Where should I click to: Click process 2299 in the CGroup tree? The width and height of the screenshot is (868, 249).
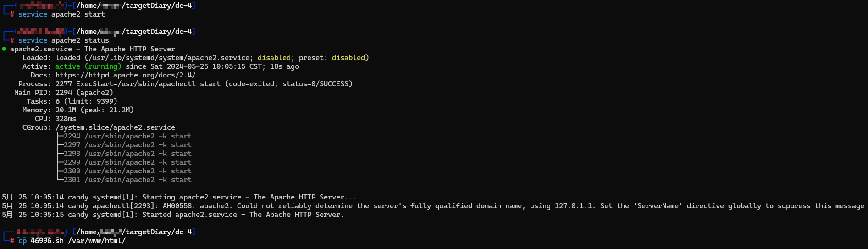[72, 162]
